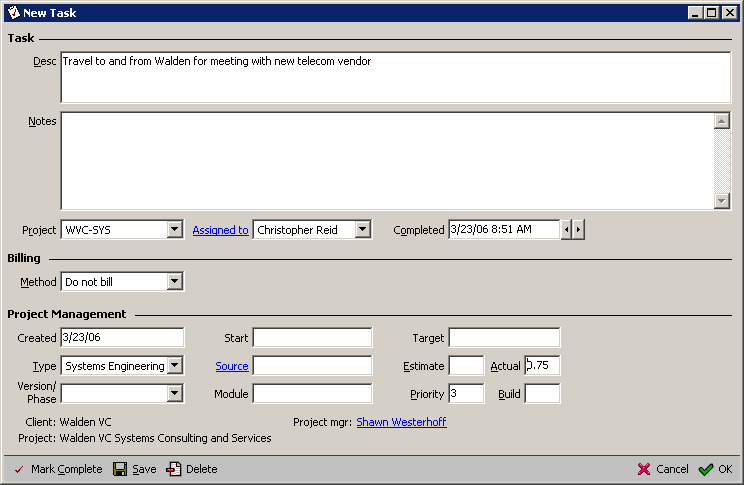The width and height of the screenshot is (744, 485).
Task: Step Completed date forward with right arrow
Action: click(x=578, y=230)
